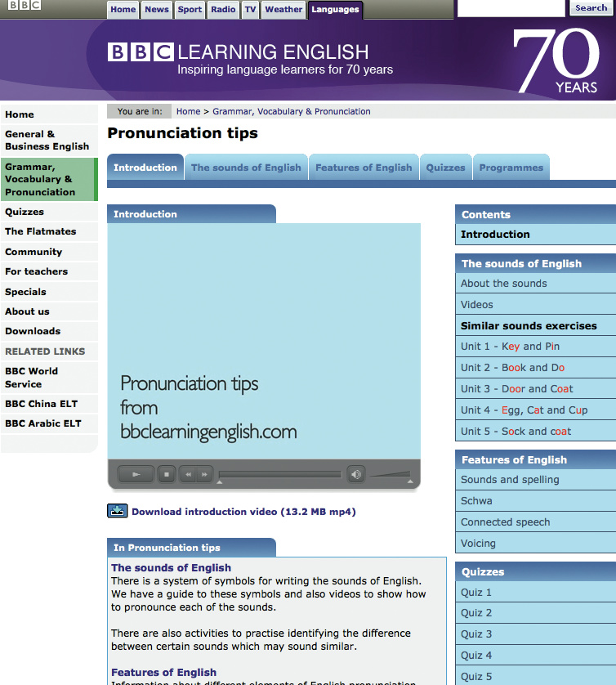Click the download icon beside the video link
616x685 pixels.
[118, 511]
